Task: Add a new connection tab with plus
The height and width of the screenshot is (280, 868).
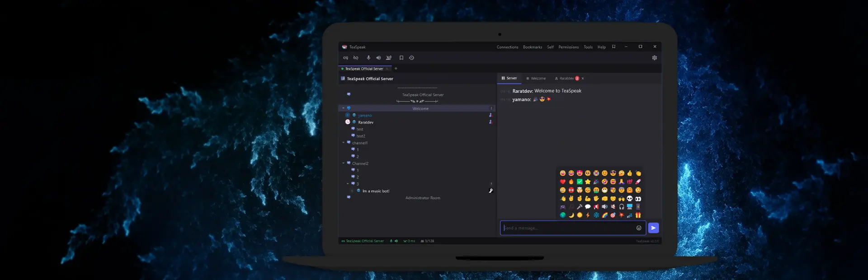Action: 396,69
